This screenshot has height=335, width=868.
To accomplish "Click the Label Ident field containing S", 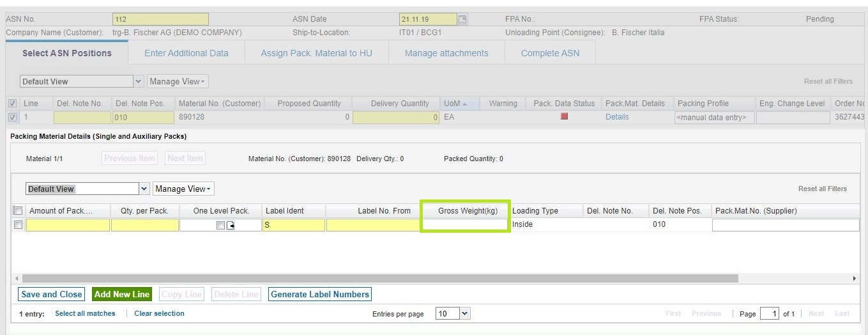I will [x=294, y=225].
